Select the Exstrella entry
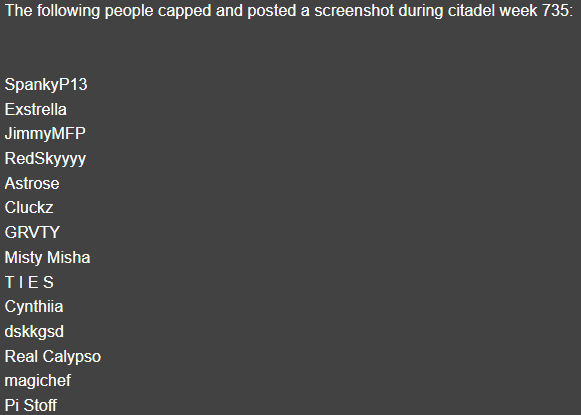 pyautogui.click(x=36, y=109)
